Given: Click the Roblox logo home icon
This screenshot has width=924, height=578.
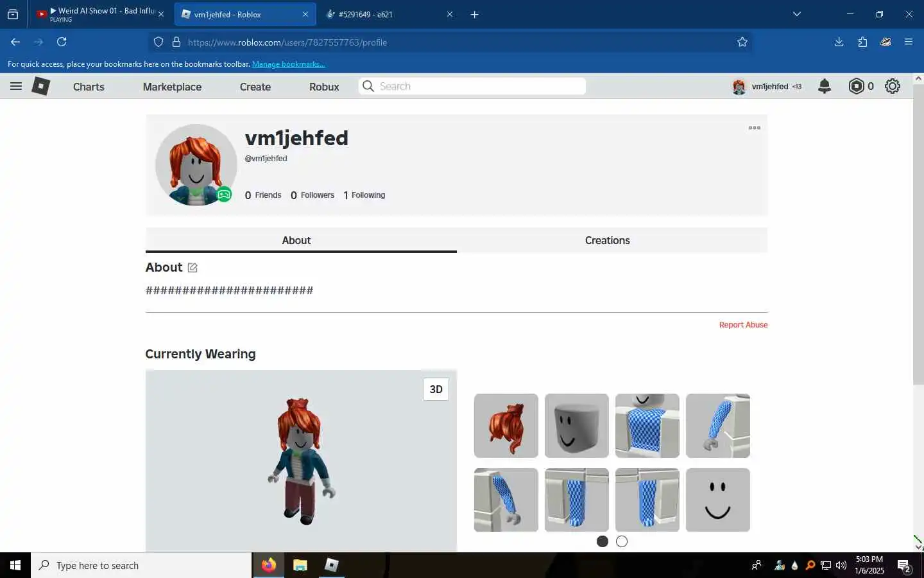Looking at the screenshot, I should pyautogui.click(x=41, y=86).
